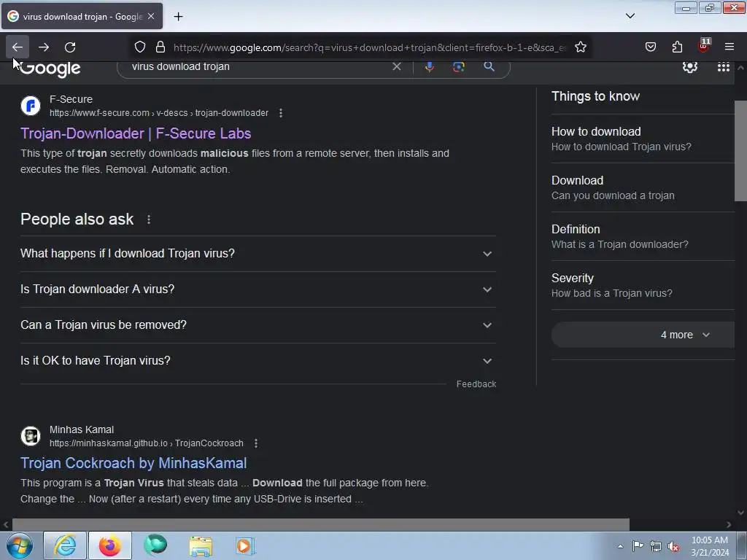
Task: Open the tracking protection shield icon
Action: [x=139, y=47]
